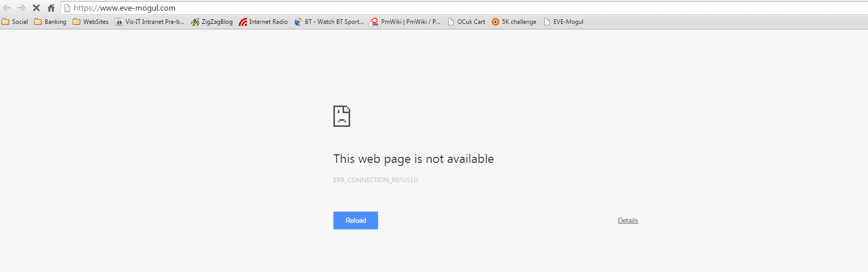Open the OCuk Cart bookmark
868x272 pixels.
pos(466,22)
